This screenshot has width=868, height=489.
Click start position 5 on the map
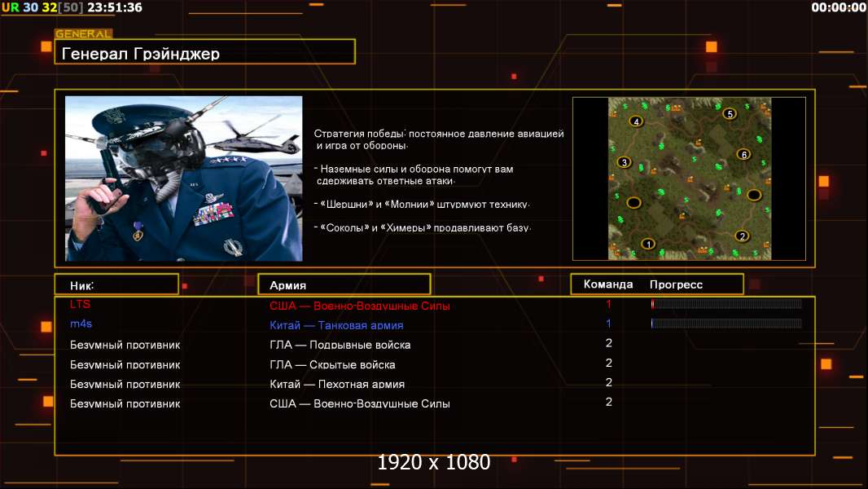pyautogui.click(x=730, y=113)
